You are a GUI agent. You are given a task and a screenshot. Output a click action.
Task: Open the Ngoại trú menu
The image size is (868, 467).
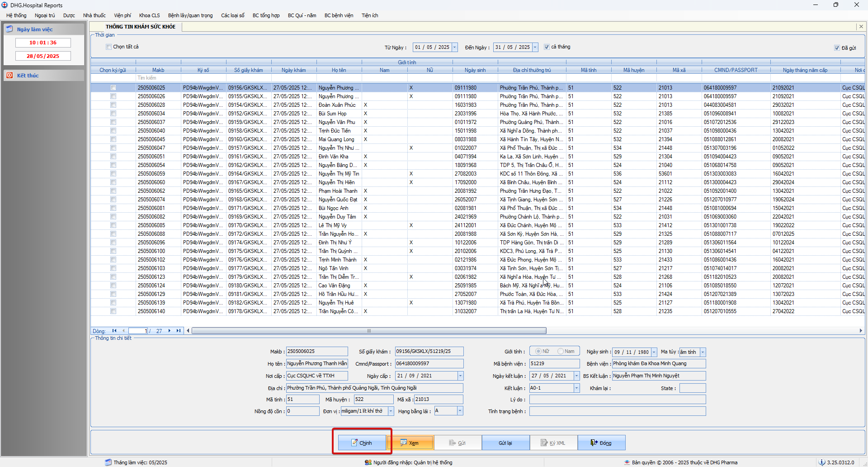click(45, 15)
